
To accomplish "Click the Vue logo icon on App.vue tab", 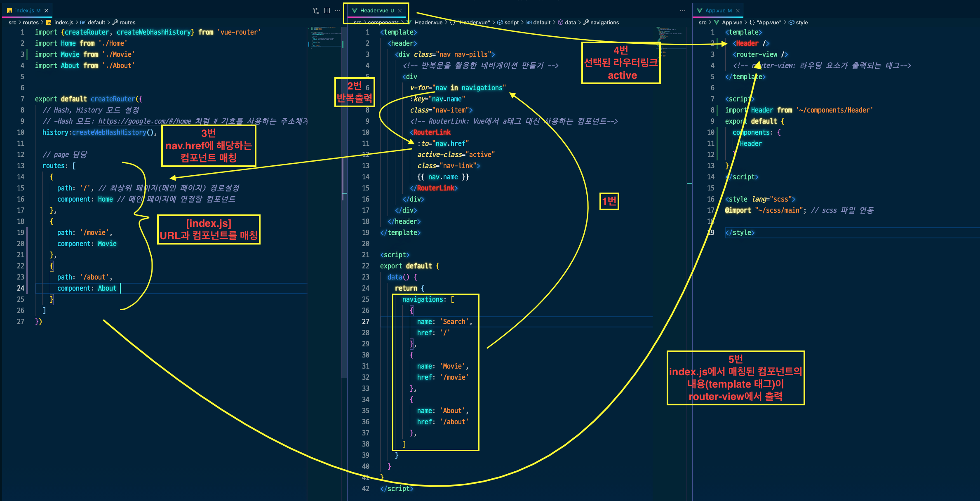I will (699, 10).
